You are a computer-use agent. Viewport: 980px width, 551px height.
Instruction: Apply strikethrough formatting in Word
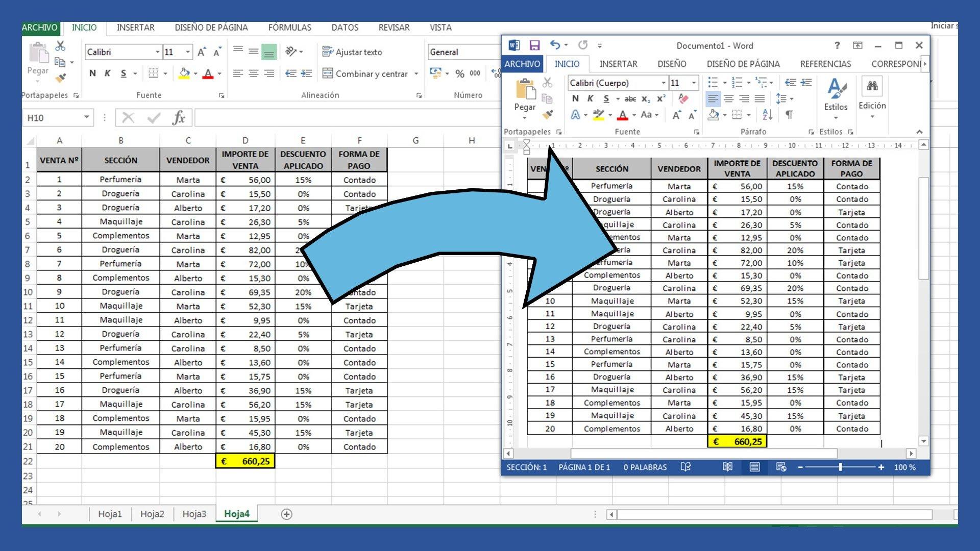[630, 99]
